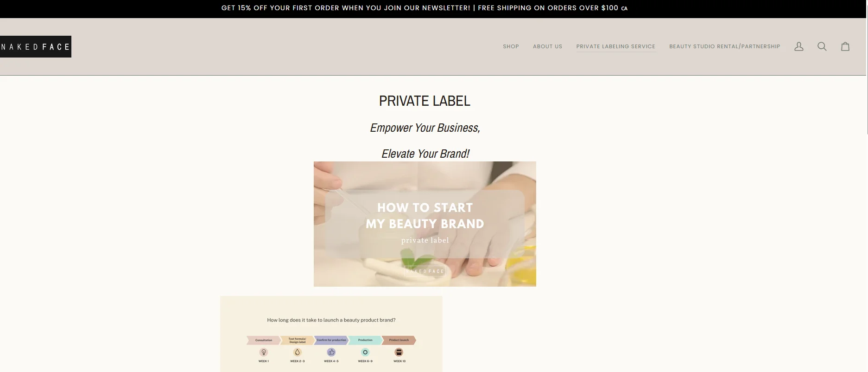This screenshot has width=868, height=372.
Task: Click the Production timeline segment
Action: click(365, 340)
